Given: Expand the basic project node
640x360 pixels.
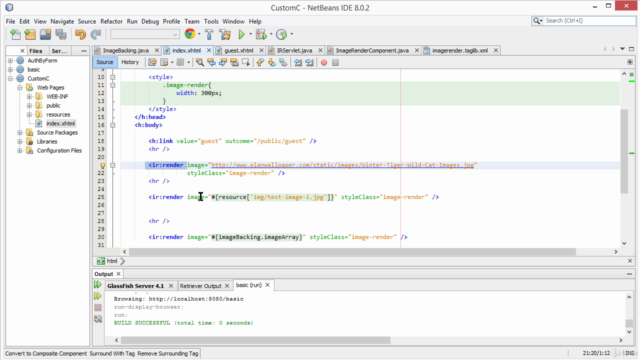Looking at the screenshot, I should click(10, 69).
